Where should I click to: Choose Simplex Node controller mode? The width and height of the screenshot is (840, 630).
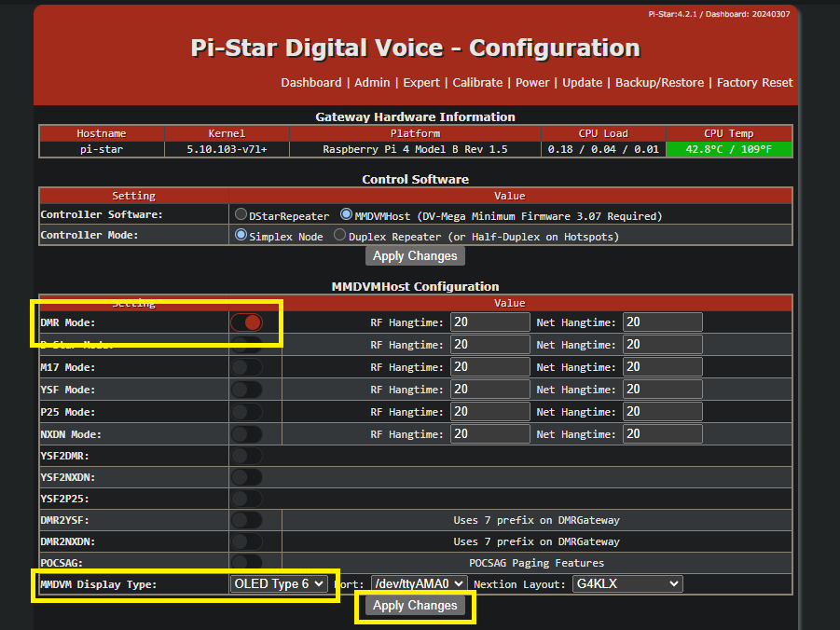[x=241, y=235]
